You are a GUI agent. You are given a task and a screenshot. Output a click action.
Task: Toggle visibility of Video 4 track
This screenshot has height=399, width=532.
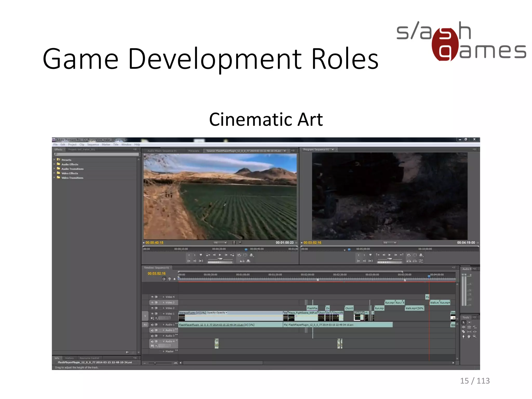pyautogui.click(x=152, y=297)
